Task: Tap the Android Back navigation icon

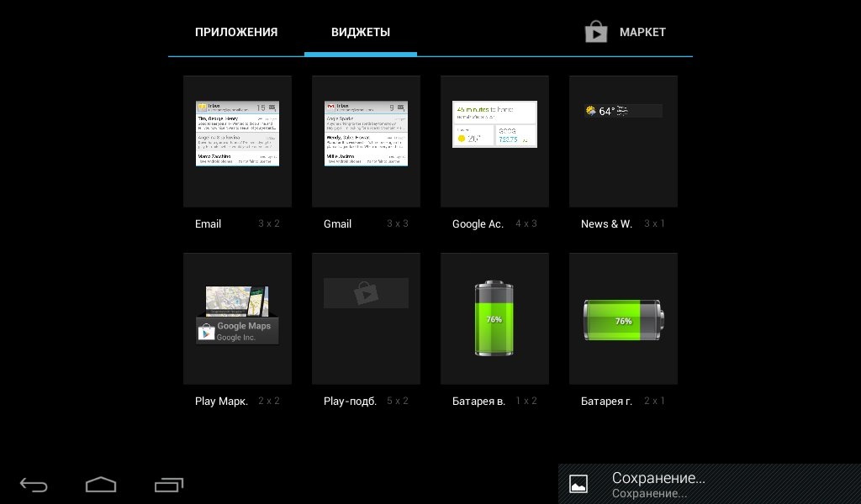Action: tap(34, 485)
